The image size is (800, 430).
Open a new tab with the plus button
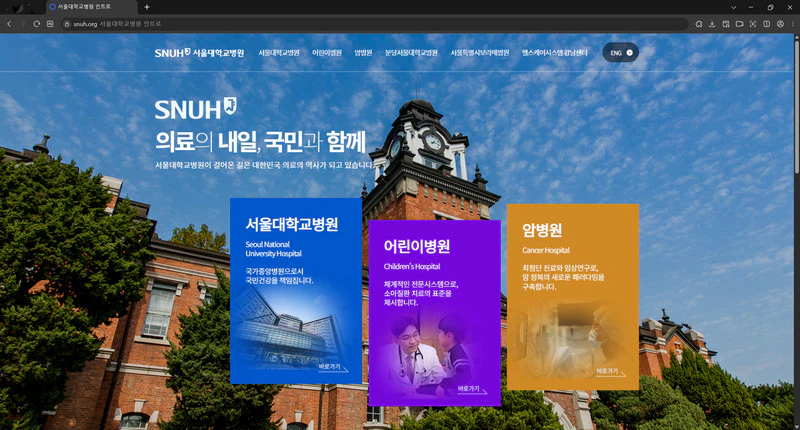click(x=147, y=7)
